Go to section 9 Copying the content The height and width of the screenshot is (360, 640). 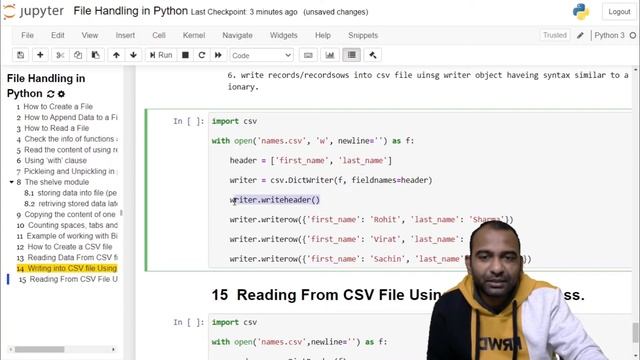pyautogui.click(x=67, y=215)
